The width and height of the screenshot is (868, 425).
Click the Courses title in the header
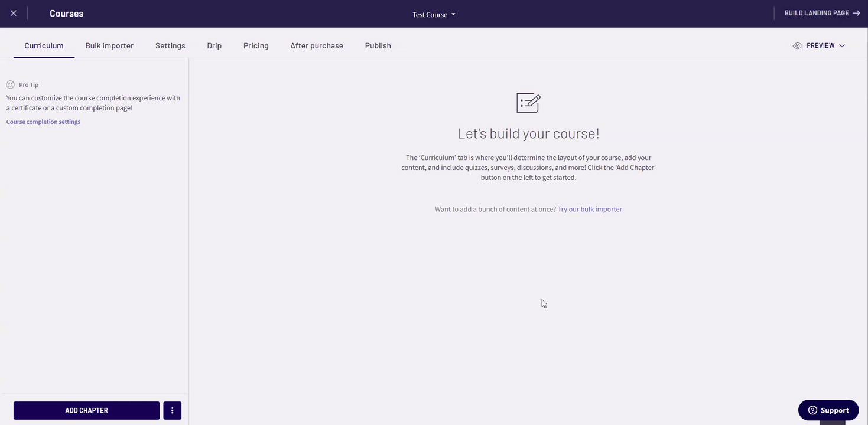[x=66, y=14]
